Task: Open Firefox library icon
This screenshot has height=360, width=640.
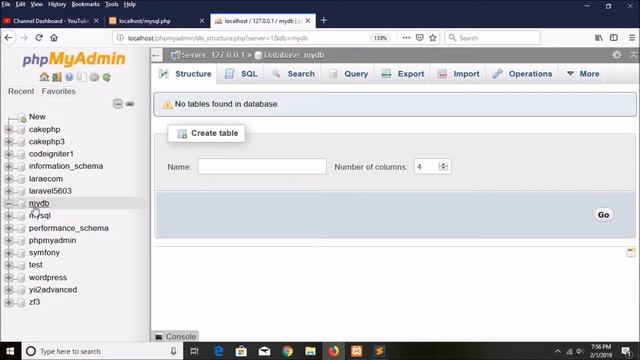Action: pos(599,38)
